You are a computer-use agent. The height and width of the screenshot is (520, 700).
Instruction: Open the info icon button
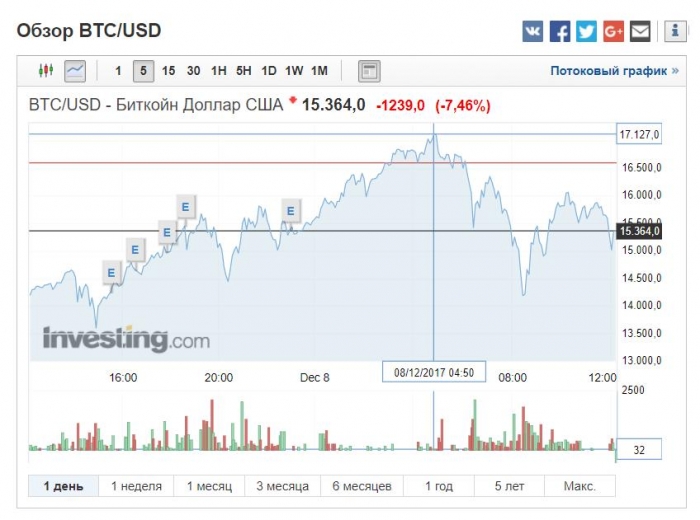675,31
